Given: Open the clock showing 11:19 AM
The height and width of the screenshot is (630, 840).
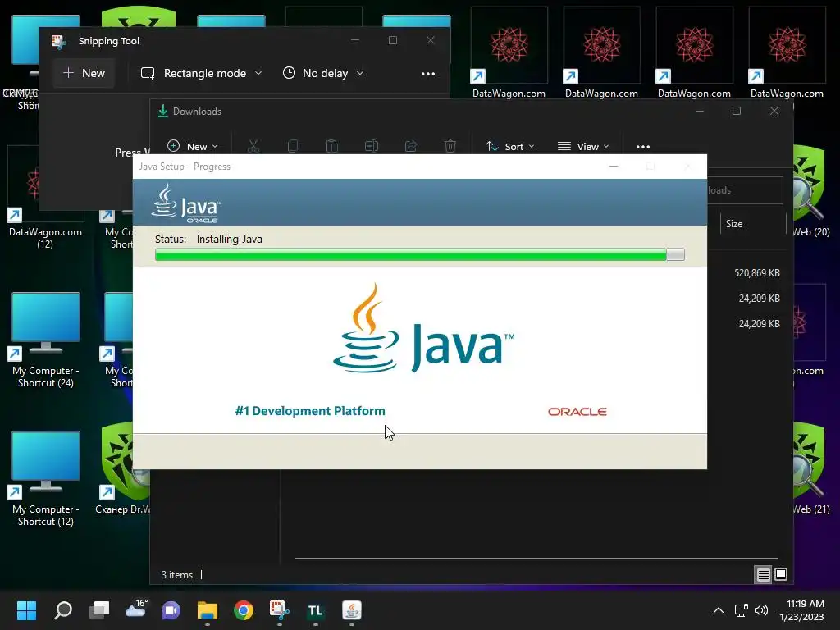Looking at the screenshot, I should click(x=802, y=610).
